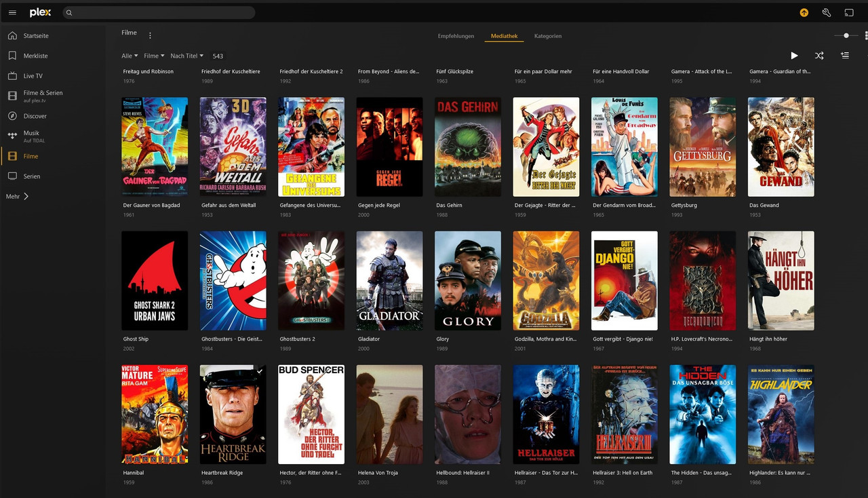Image resolution: width=868 pixels, height=498 pixels.
Task: Open the Gettysburg poster
Action: point(703,147)
